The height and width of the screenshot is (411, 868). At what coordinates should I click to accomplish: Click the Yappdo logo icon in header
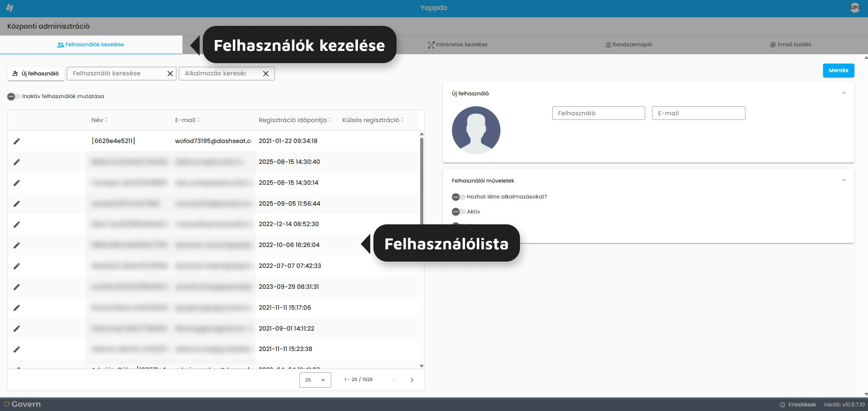(10, 8)
